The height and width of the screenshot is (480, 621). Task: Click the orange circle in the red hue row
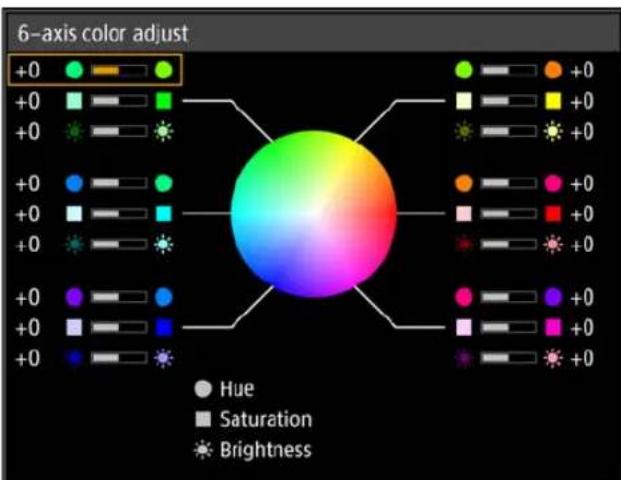click(464, 183)
